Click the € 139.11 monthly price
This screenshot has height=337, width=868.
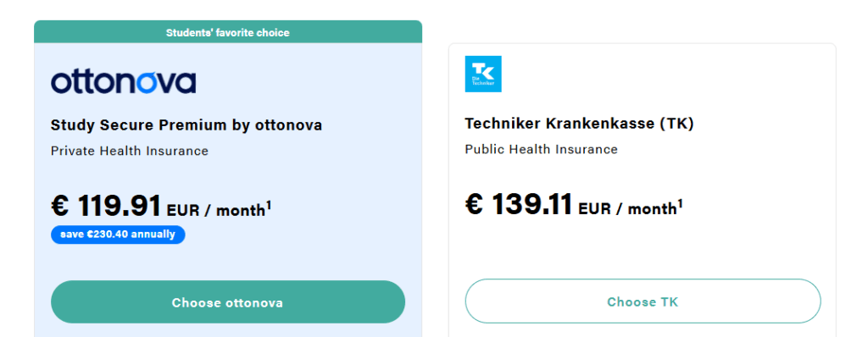tap(519, 204)
